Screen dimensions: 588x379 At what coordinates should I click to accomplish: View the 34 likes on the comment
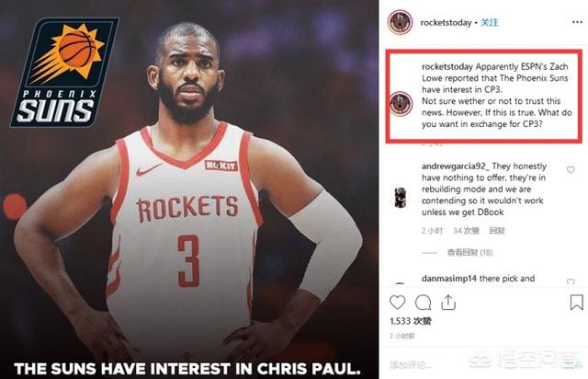[x=466, y=231]
